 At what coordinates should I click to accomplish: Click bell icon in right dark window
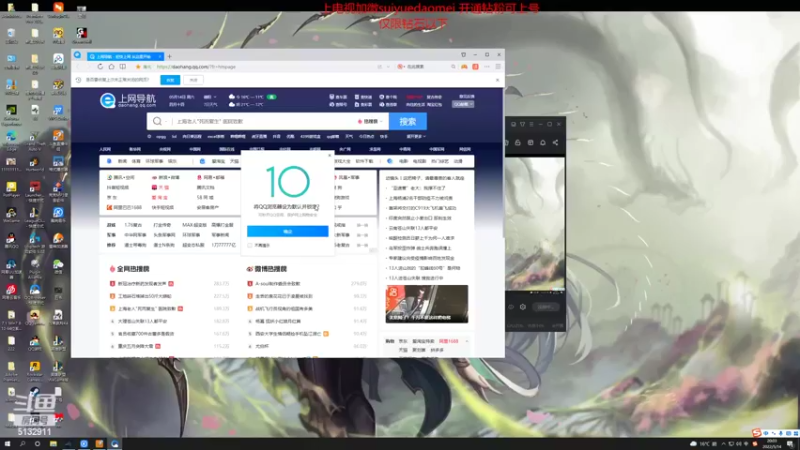543,143
